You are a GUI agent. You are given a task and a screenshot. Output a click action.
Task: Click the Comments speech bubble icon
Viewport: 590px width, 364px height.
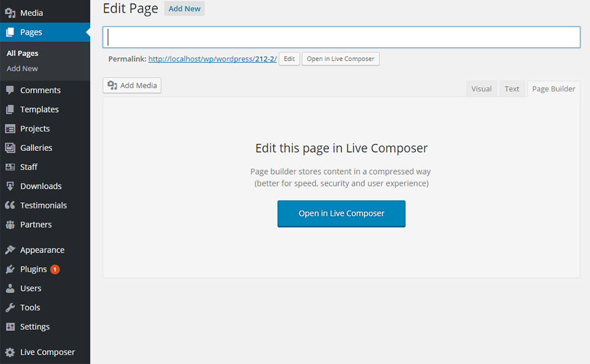[x=10, y=90]
